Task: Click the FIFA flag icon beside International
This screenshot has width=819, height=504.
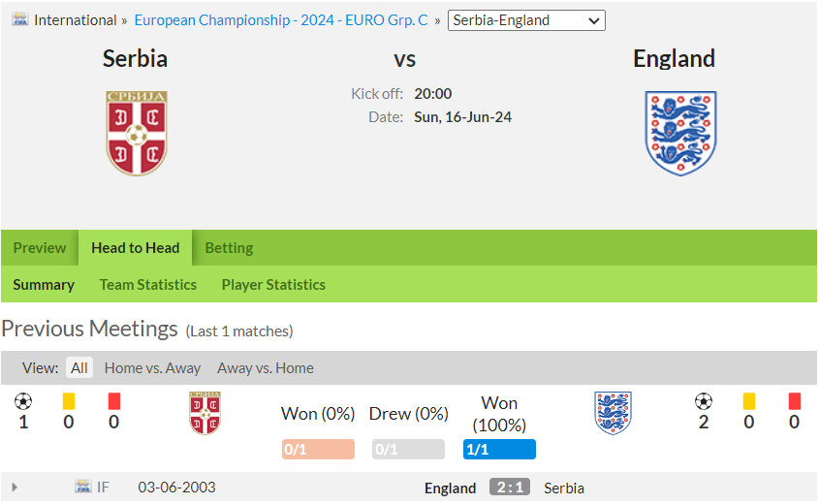Action: (x=20, y=19)
